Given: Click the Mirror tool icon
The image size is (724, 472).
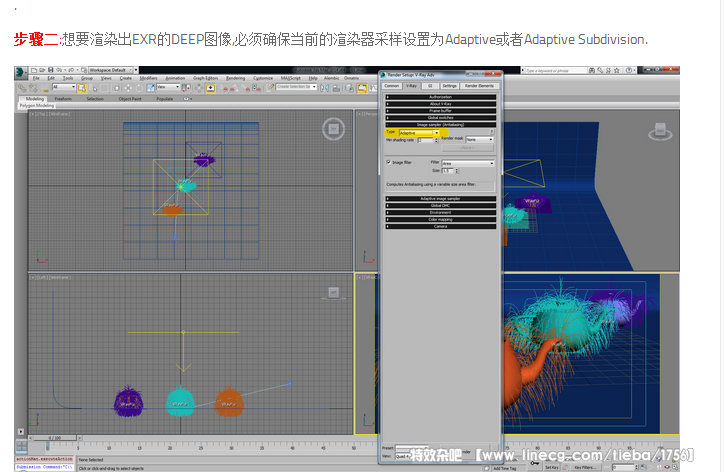Looking at the screenshot, I should [325, 88].
